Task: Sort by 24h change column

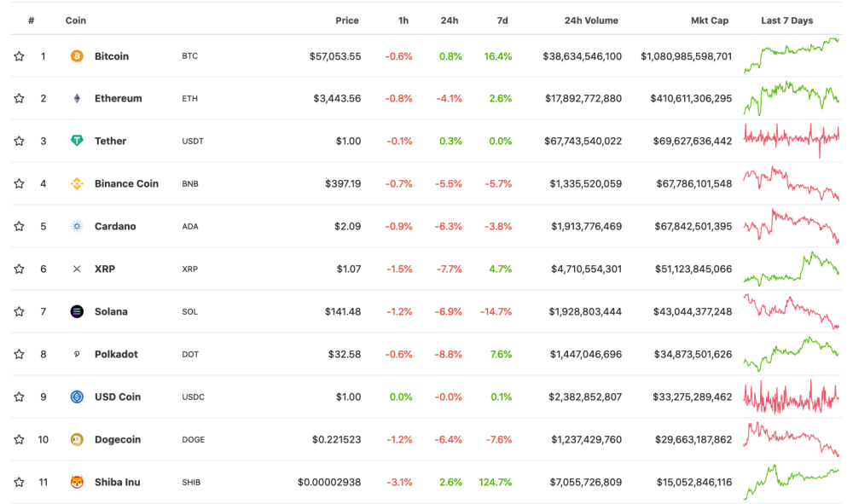Action: point(450,20)
